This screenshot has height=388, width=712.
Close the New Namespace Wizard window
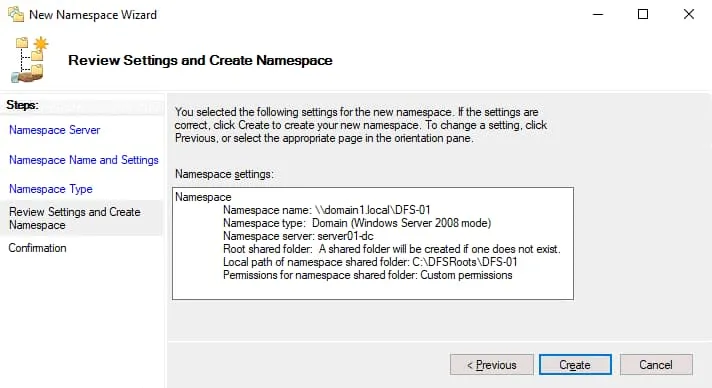[689, 15]
